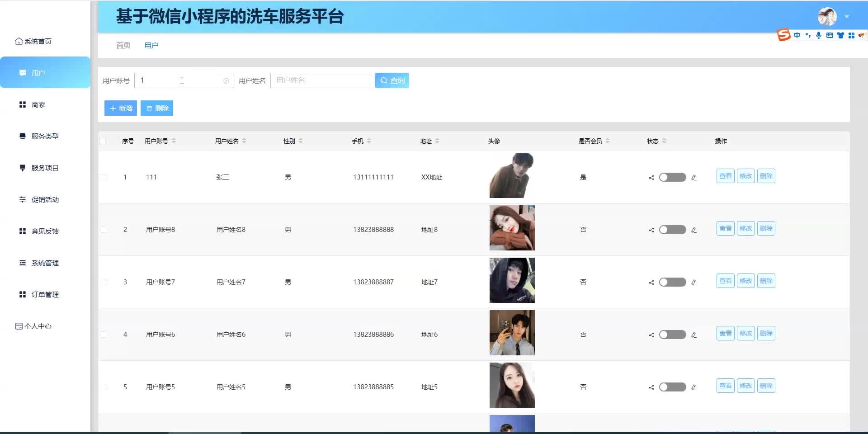868x434 pixels.
Task: Sort table by 手机 column
Action: (x=369, y=141)
